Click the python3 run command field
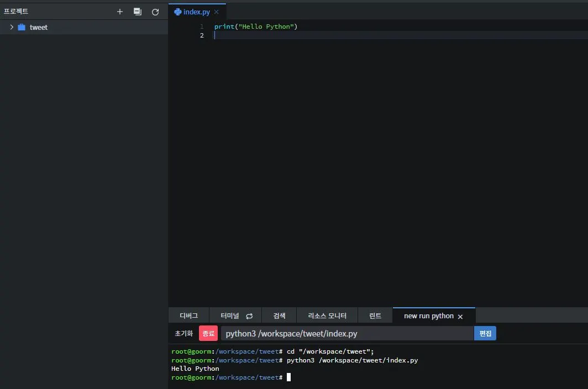 click(x=347, y=333)
